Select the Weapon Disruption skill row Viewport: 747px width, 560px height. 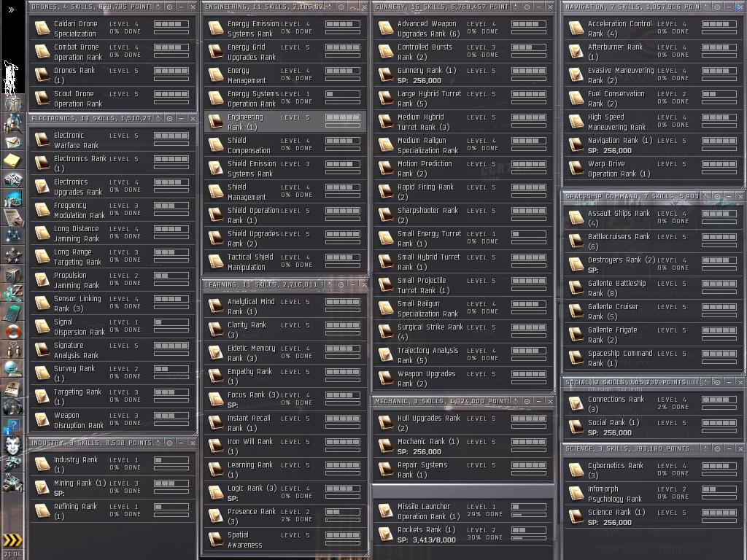point(112,420)
